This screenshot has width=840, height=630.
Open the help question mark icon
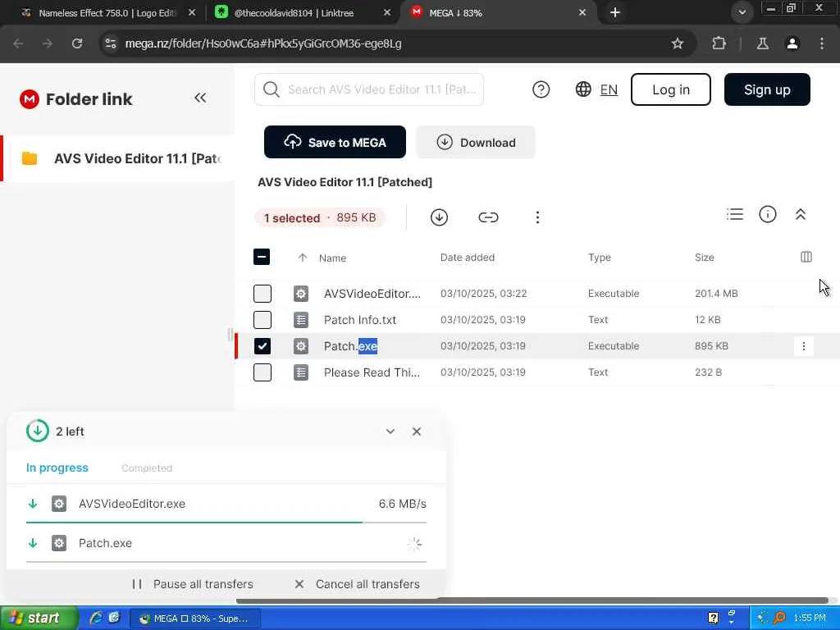pos(541,89)
